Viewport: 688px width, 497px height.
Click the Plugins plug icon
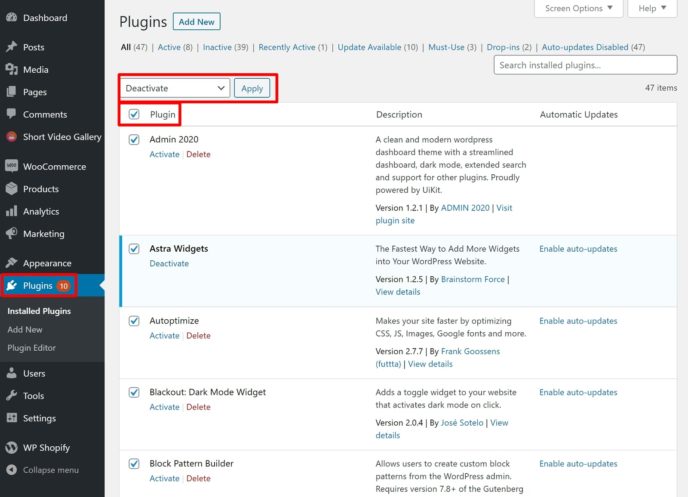(x=12, y=286)
